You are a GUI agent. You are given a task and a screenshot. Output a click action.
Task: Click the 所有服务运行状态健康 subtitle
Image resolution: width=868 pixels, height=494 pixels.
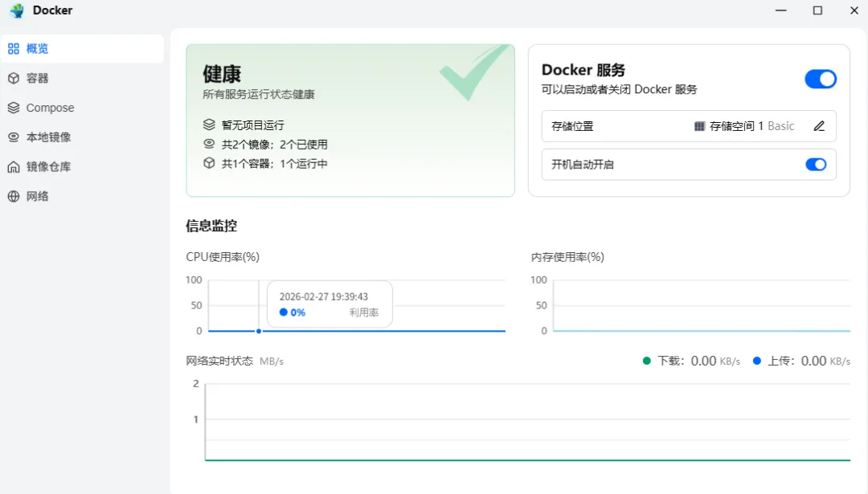pyautogui.click(x=259, y=94)
